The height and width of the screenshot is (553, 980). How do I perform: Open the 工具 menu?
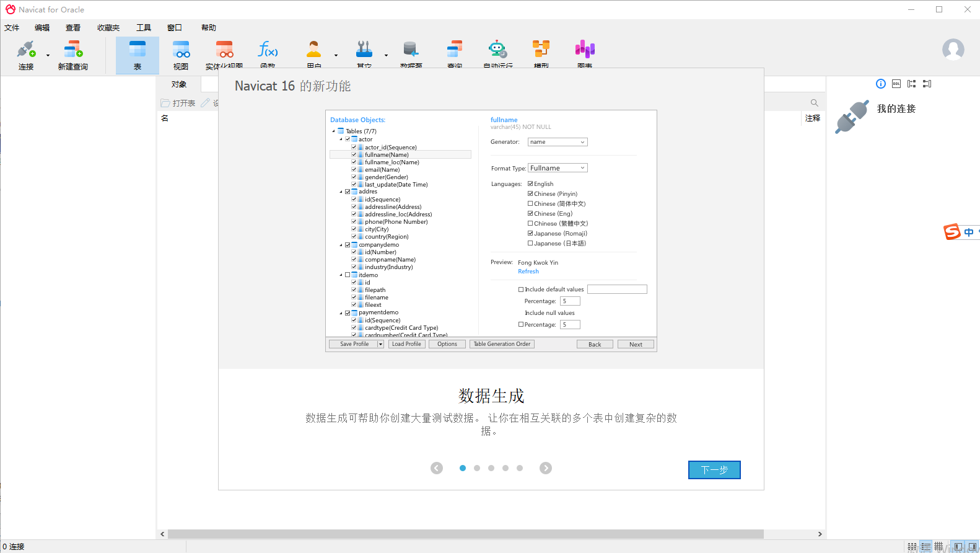click(144, 28)
